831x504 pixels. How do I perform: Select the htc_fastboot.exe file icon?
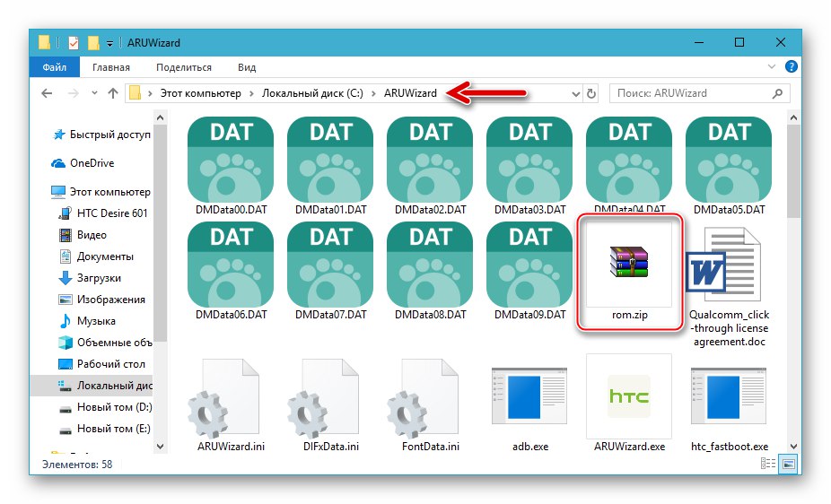point(729,396)
